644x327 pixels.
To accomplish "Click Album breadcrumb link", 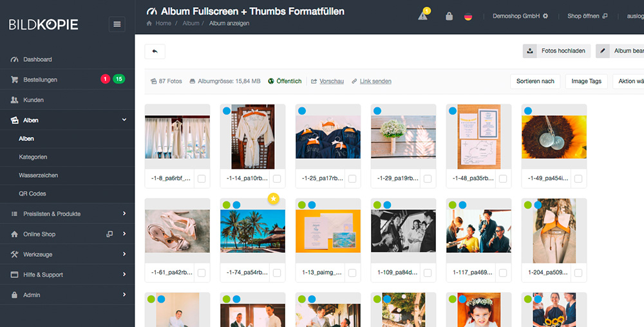I will [x=191, y=23].
